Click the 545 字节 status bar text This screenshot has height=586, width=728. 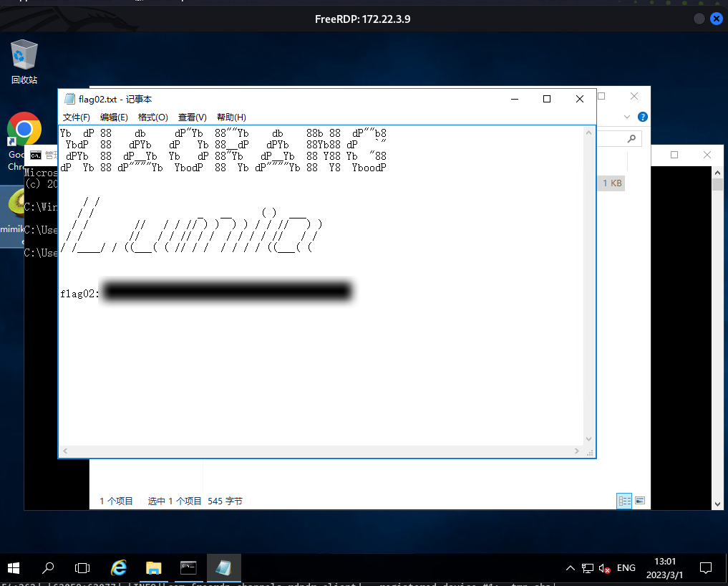tap(225, 501)
